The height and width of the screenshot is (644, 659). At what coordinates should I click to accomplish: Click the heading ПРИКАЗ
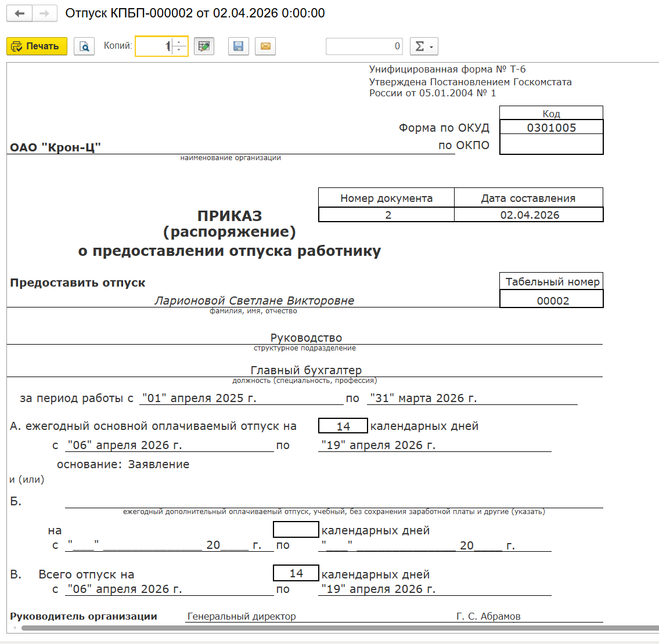230,216
